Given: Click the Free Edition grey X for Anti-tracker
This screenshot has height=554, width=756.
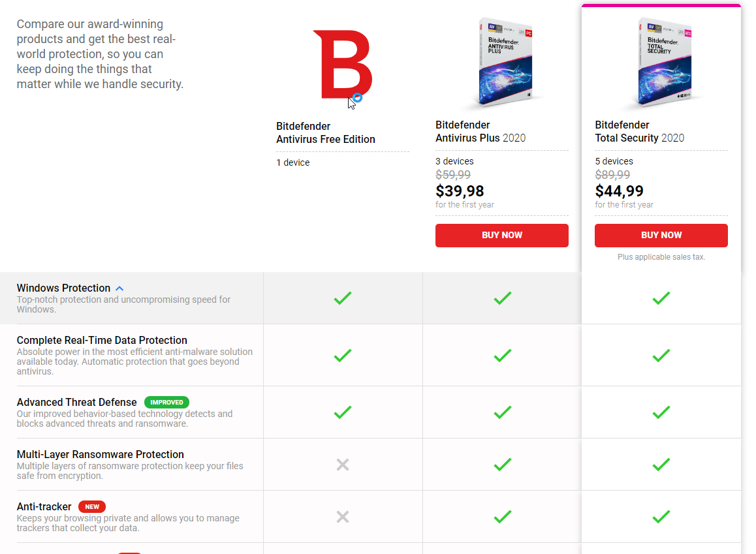Looking at the screenshot, I should [x=343, y=517].
